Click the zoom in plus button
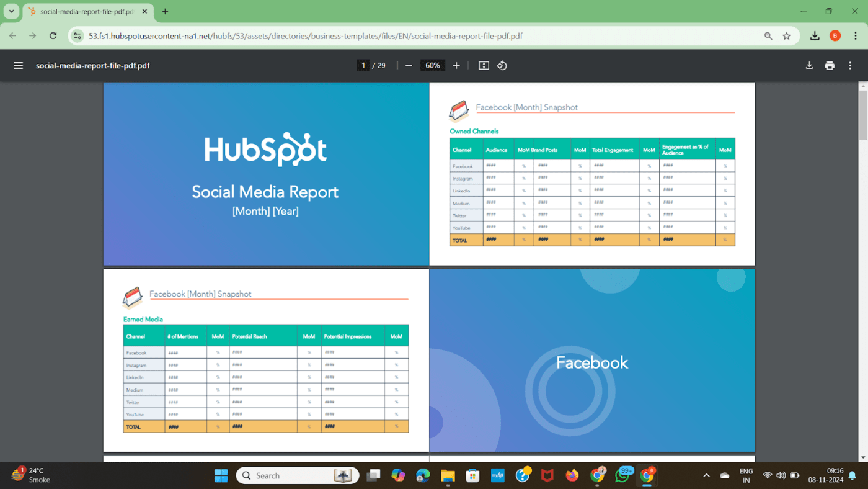 [x=456, y=65]
